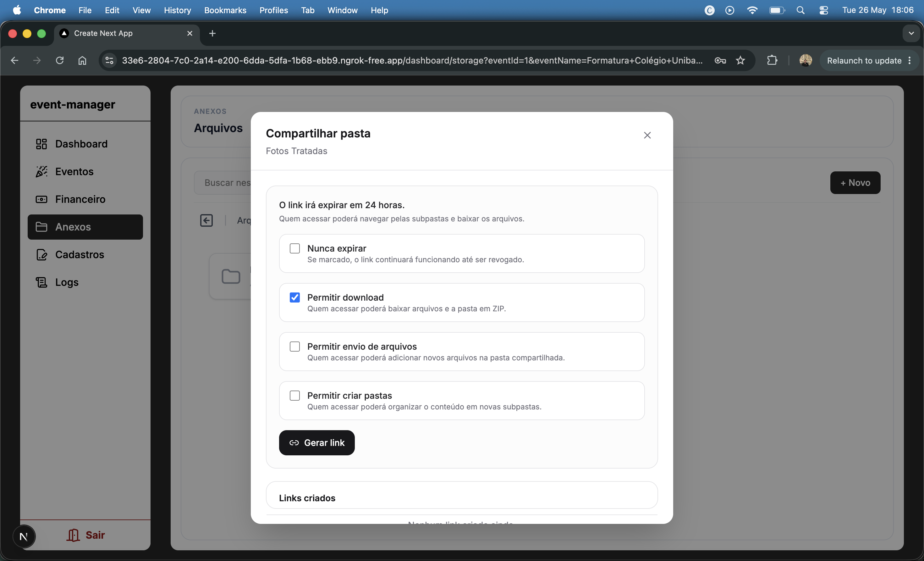Open Control Center icon
Image resolution: width=924 pixels, height=561 pixels.
coord(823,10)
